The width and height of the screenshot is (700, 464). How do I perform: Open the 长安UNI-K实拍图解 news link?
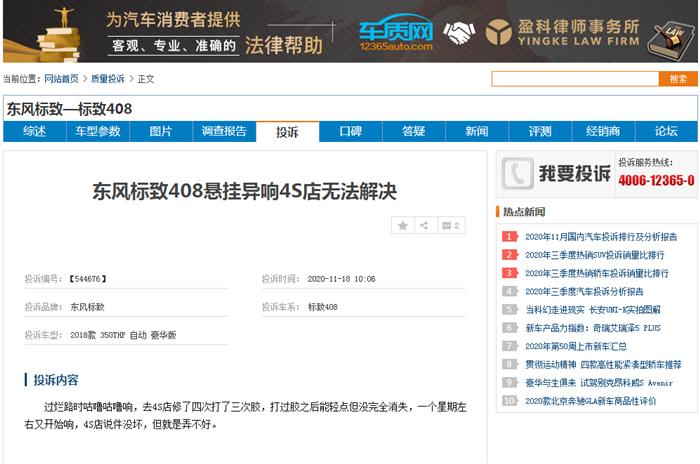point(593,310)
